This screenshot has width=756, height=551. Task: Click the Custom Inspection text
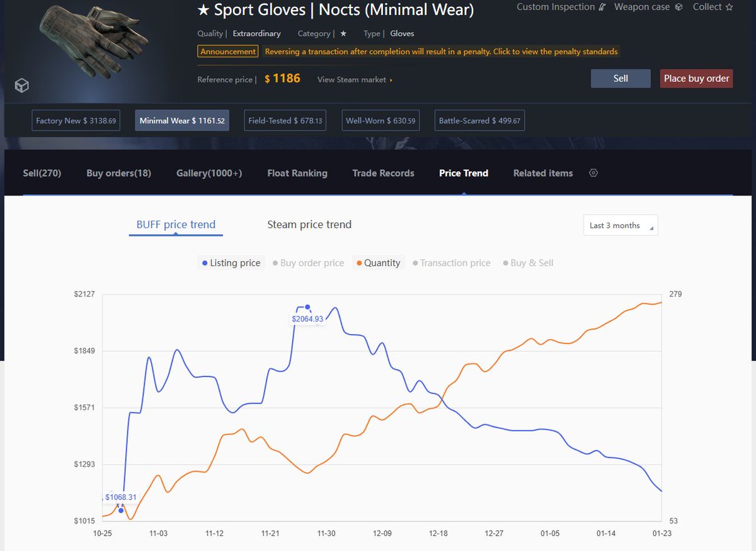(x=556, y=7)
